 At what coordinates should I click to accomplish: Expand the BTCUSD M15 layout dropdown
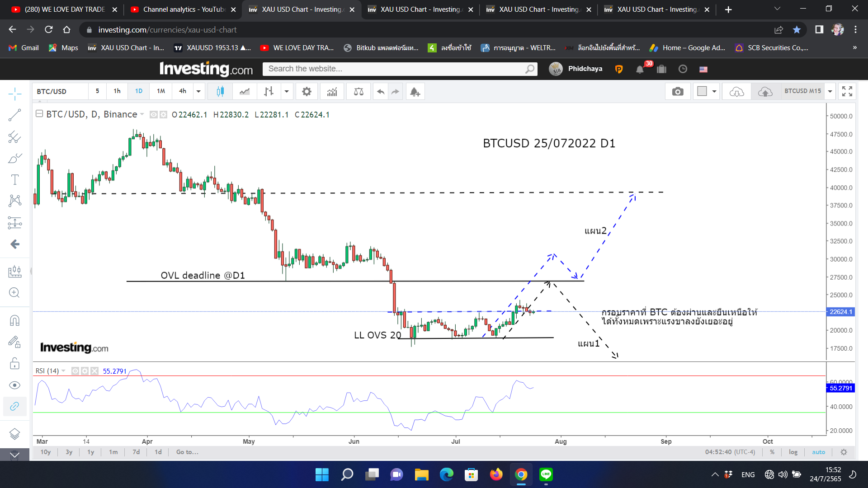click(830, 91)
